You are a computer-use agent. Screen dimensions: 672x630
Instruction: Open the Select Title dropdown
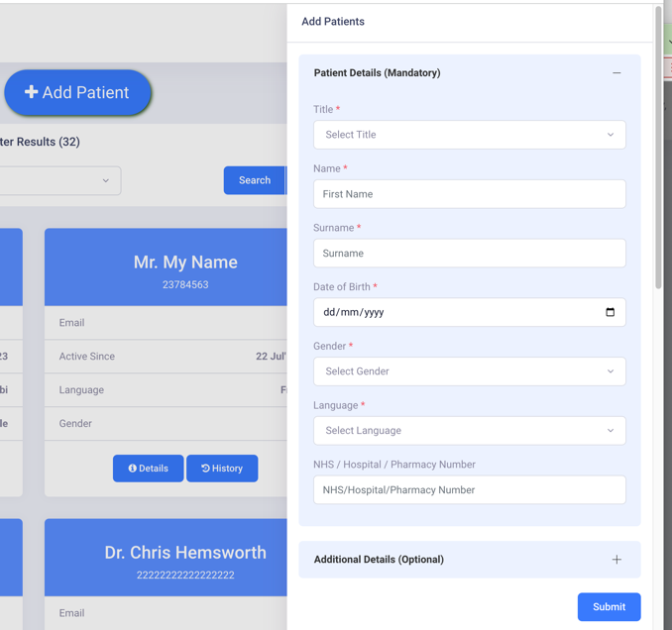point(469,135)
